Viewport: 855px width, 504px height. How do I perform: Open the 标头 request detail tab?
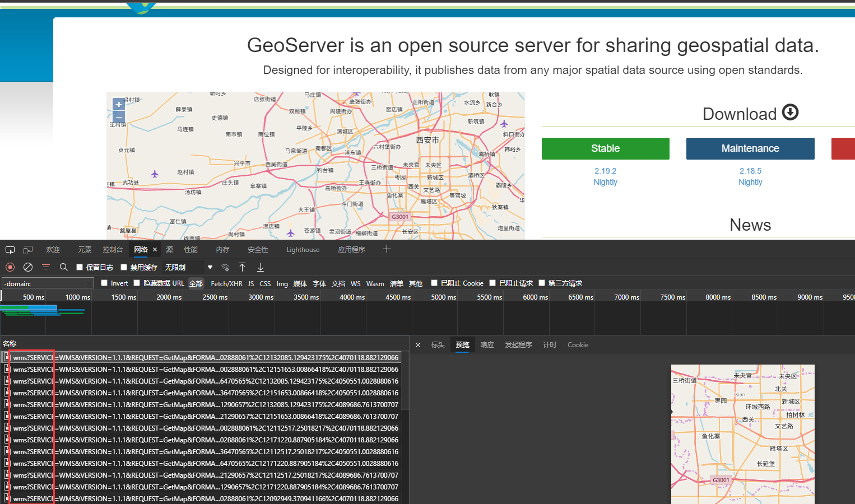(438, 345)
